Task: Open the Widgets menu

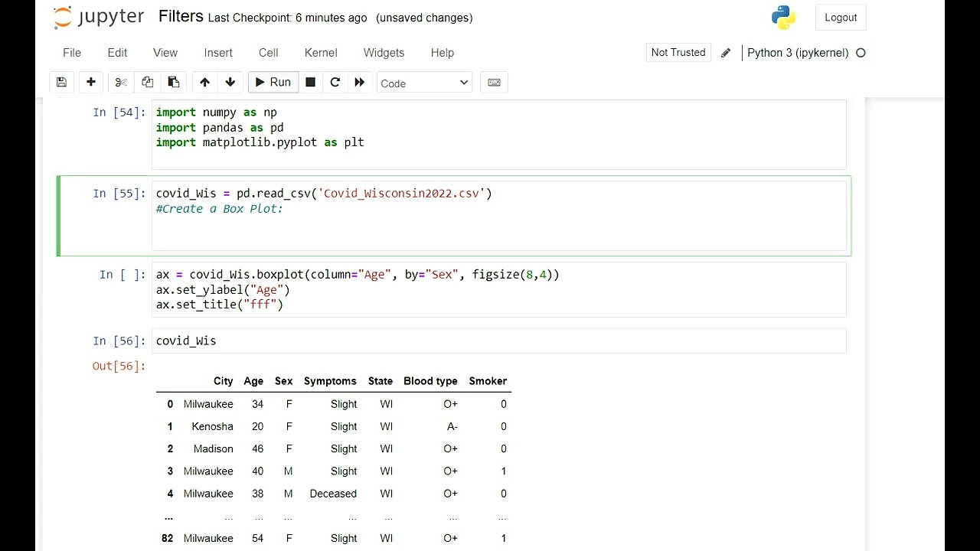Action: click(x=384, y=53)
